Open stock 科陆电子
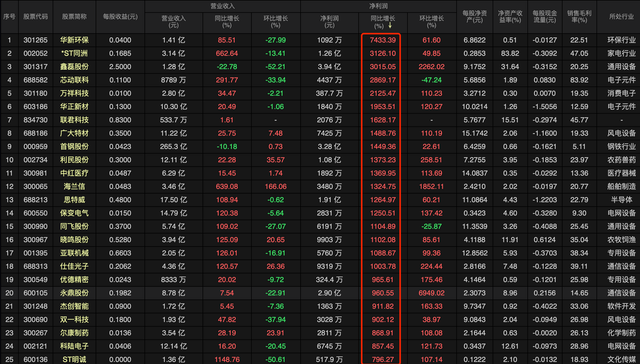Image resolution: width=640 pixels, height=364 pixels. 74,346
